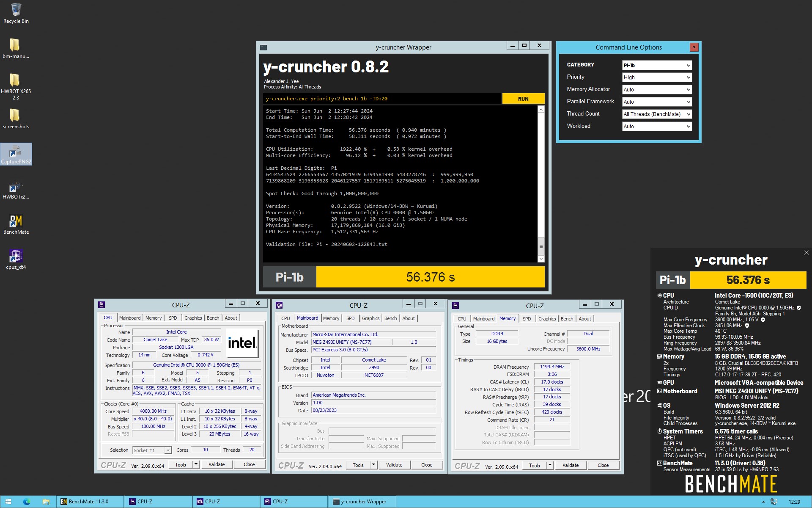812x508 pixels.
Task: Open the Memory Allocator dropdown
Action: pyautogui.click(x=657, y=90)
